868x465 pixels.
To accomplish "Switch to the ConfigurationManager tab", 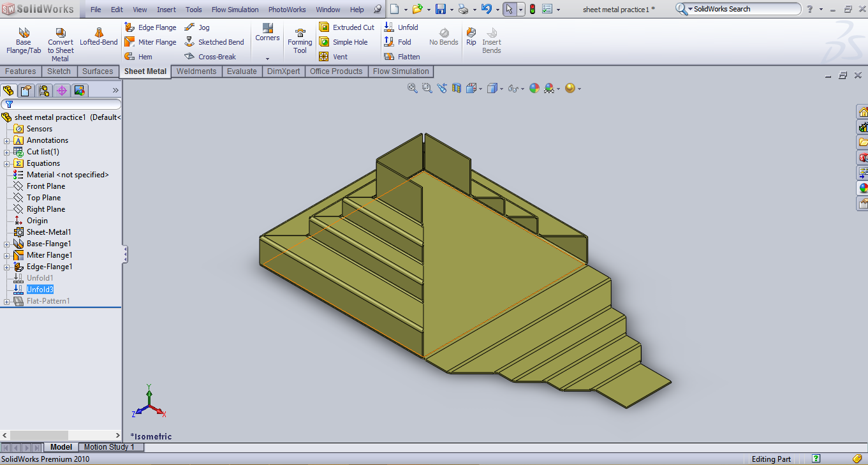I will pyautogui.click(x=43, y=90).
